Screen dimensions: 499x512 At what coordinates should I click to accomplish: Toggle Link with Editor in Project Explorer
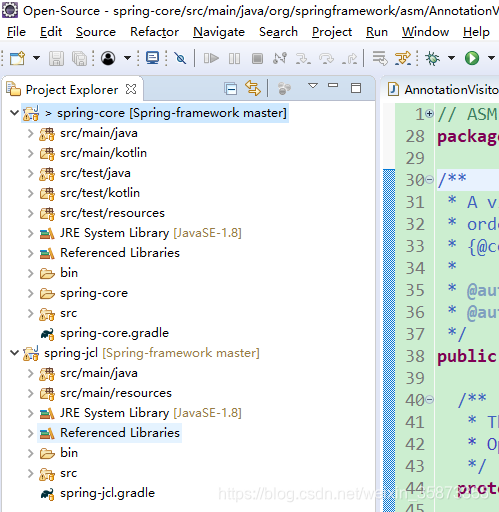click(253, 88)
